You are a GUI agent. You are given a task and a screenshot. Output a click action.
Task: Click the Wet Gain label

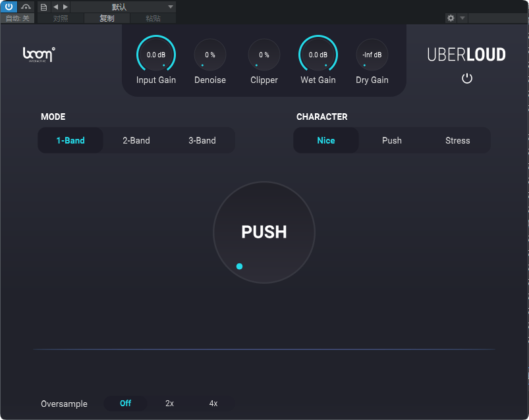(318, 80)
